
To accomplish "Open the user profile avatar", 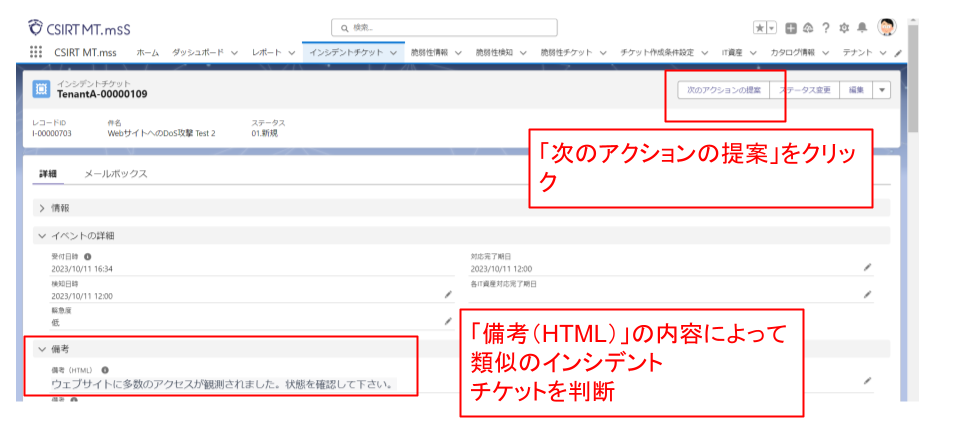I will (886, 27).
